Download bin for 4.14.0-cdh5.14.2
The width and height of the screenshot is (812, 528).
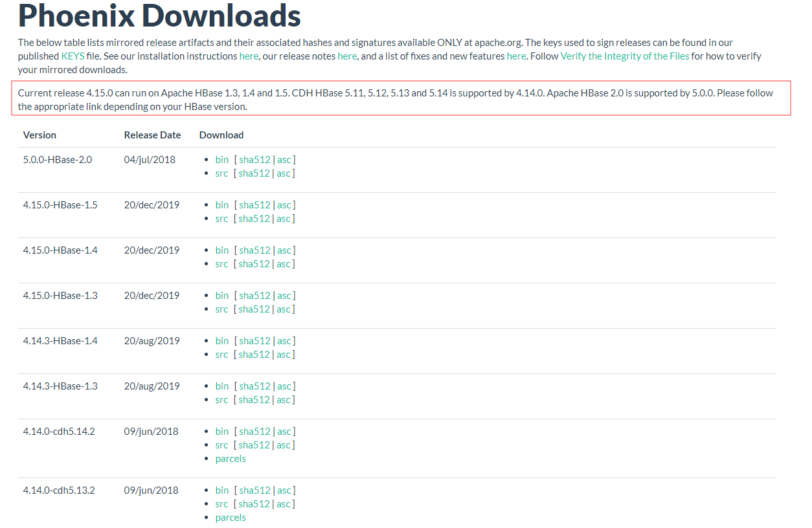point(222,432)
